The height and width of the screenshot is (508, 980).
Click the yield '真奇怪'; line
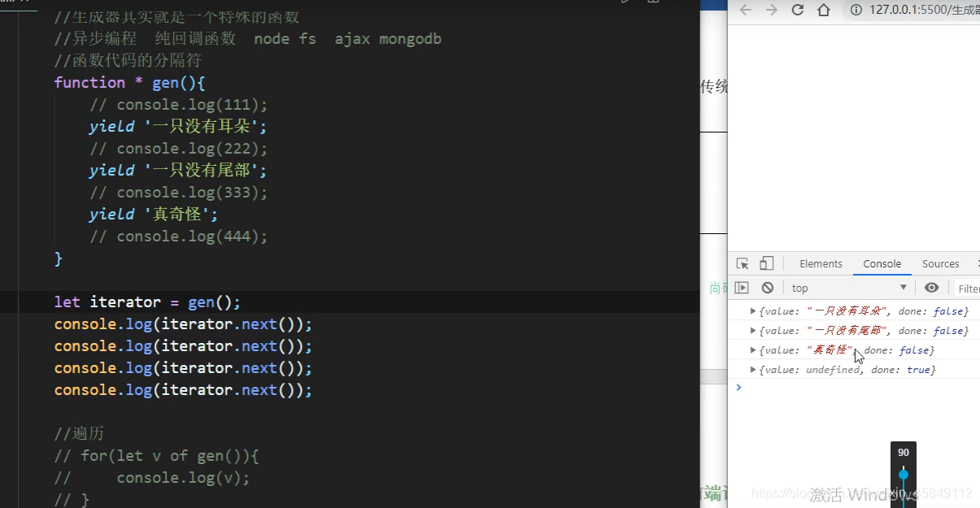coord(154,215)
